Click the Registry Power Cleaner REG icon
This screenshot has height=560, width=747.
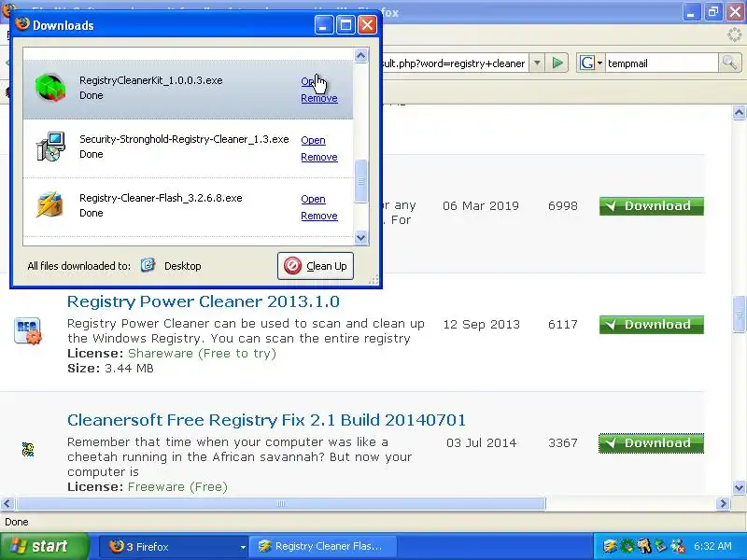tap(28, 330)
